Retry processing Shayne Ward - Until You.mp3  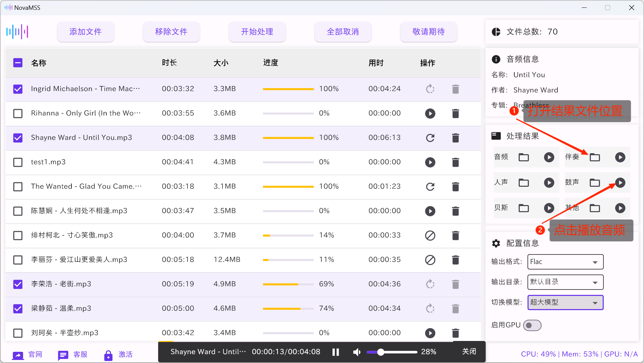point(430,138)
